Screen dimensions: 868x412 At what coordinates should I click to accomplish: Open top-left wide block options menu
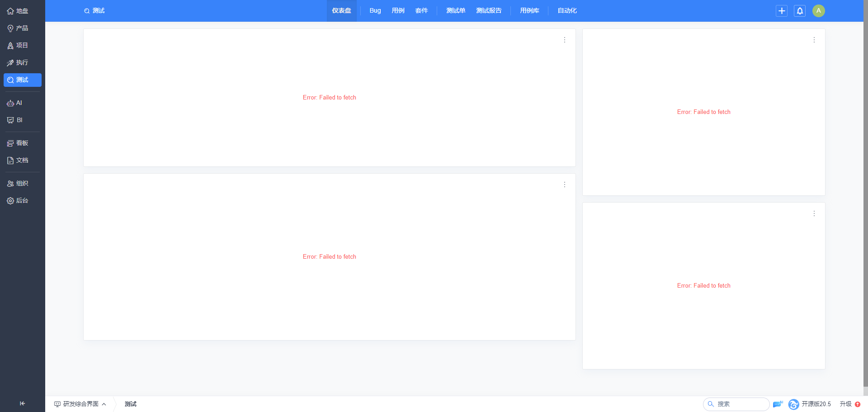[565, 40]
